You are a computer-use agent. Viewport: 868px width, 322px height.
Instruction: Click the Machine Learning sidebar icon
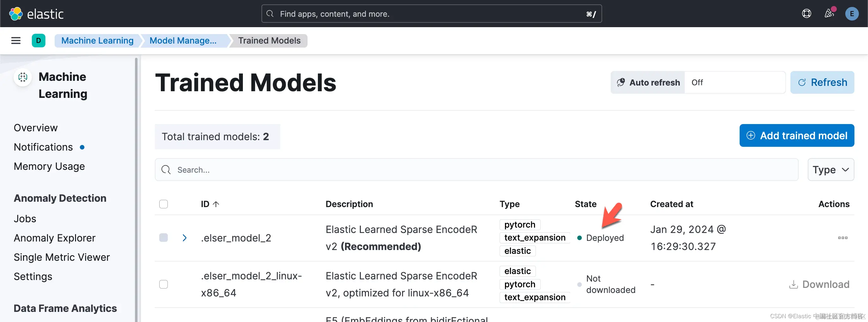[23, 77]
